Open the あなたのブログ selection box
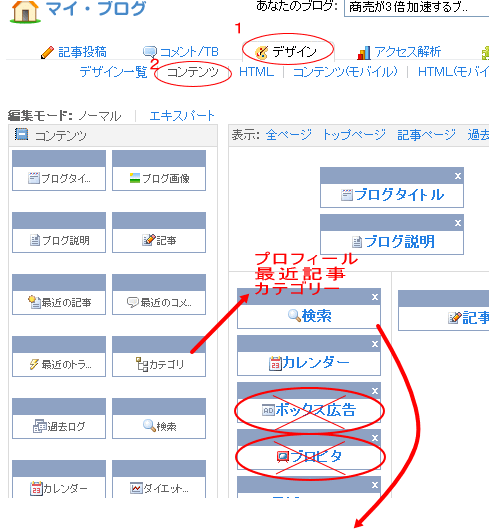Image resolution: width=500 pixels, height=529 pixels. (416, 7)
